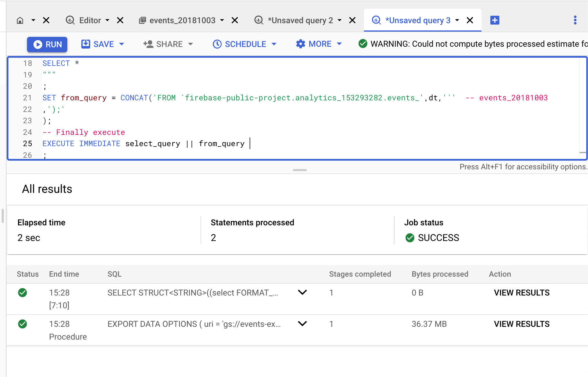
Task: Open the Save dropdown arrow
Action: tap(122, 44)
